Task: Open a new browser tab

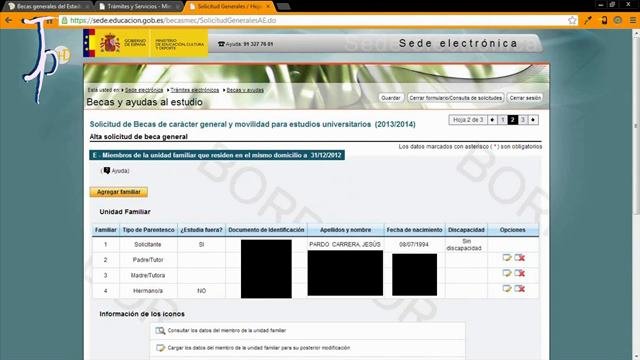Action: coord(284,7)
